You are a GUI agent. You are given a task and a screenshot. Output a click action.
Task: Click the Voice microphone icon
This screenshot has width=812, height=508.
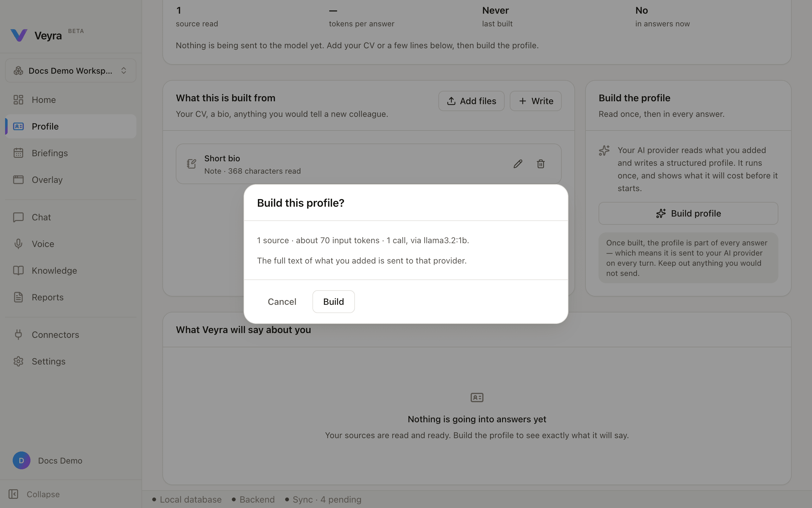(18, 244)
